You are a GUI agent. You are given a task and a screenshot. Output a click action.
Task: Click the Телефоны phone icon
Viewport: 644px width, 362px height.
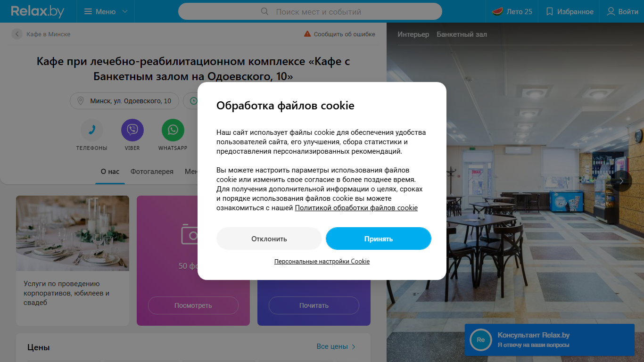[x=92, y=130]
